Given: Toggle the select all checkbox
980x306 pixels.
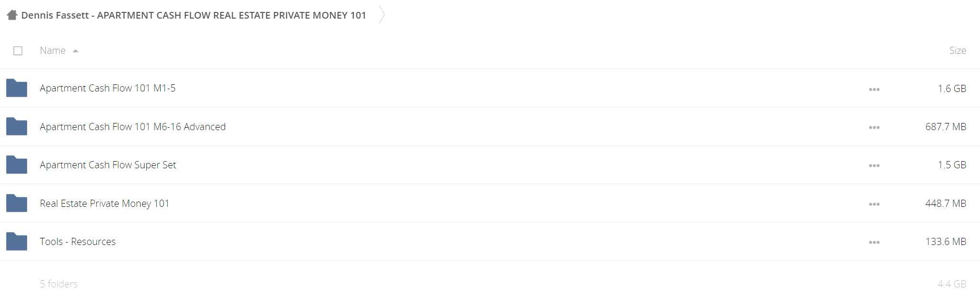Looking at the screenshot, I should coord(18,51).
